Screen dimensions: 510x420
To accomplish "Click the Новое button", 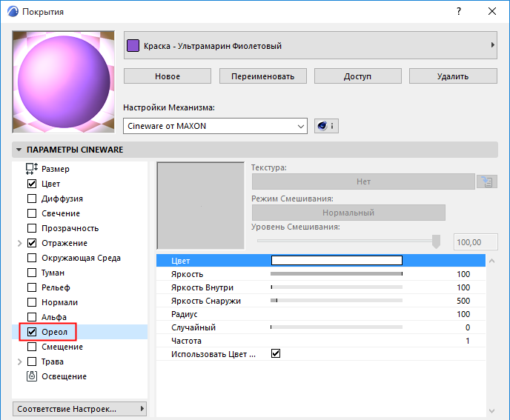I will (168, 76).
